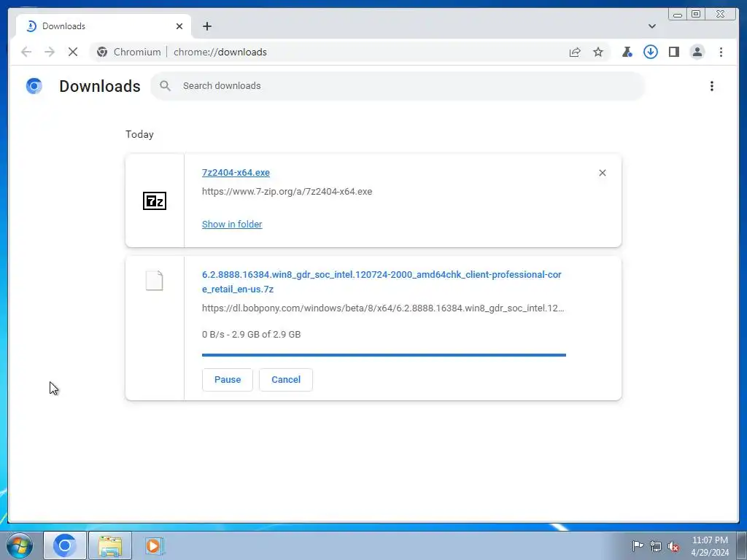
Task: Bookmark this page with the star
Action: pos(598,52)
